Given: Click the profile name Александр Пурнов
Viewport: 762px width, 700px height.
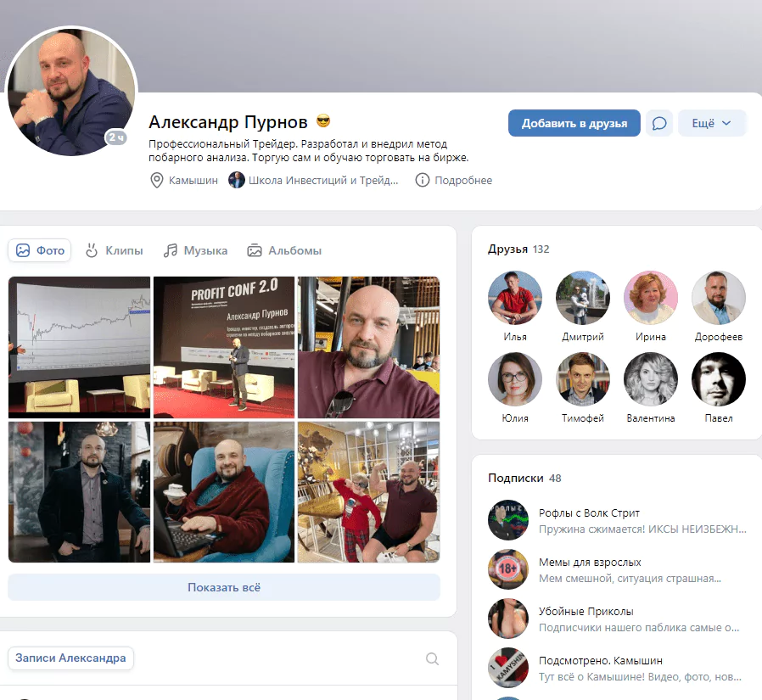Looking at the screenshot, I should tap(228, 122).
